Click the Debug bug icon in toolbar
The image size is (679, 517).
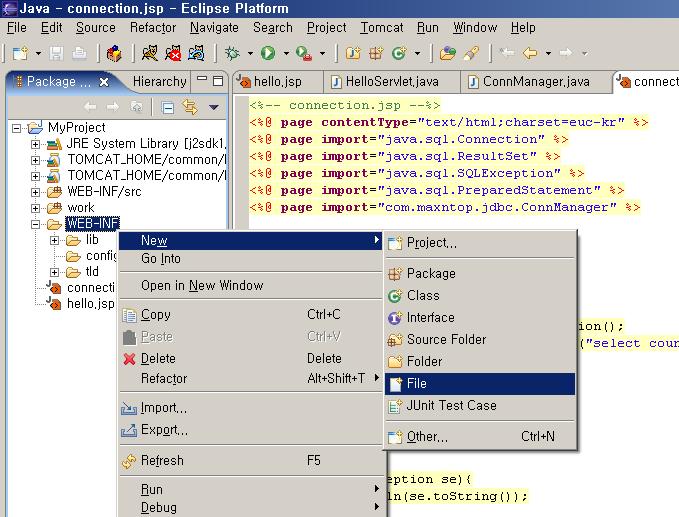[232, 52]
